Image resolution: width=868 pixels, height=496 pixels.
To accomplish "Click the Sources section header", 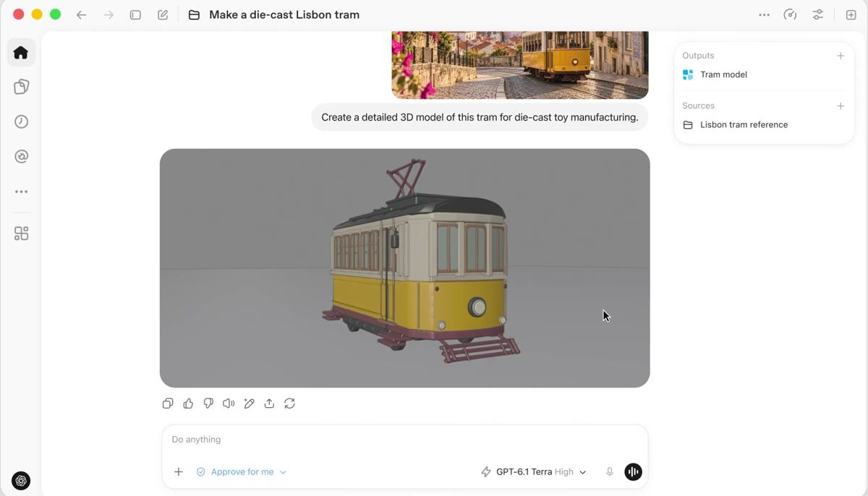I will click(698, 106).
